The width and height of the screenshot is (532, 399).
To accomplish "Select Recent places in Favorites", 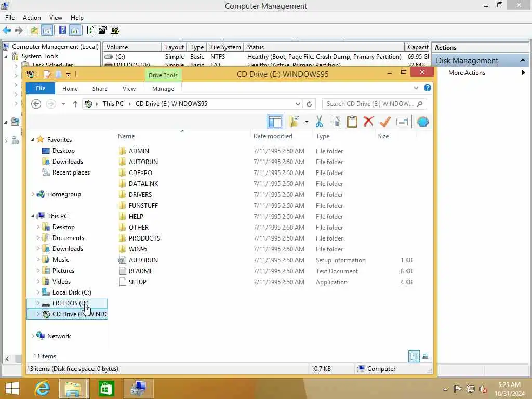I will 71,172.
